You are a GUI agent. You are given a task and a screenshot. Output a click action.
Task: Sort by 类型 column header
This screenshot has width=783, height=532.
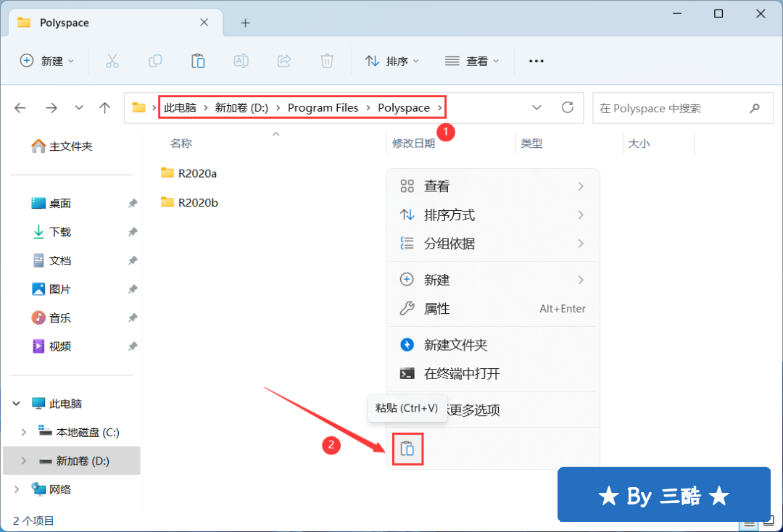[532, 144]
